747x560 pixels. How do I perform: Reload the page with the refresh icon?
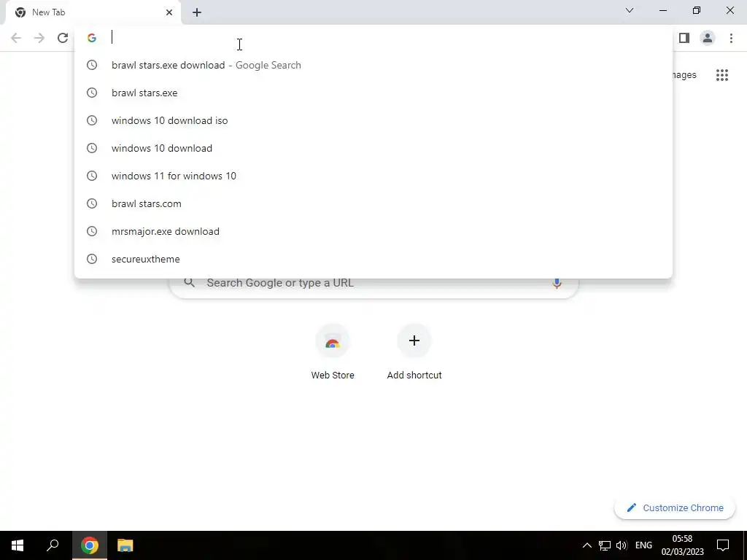coord(63,38)
